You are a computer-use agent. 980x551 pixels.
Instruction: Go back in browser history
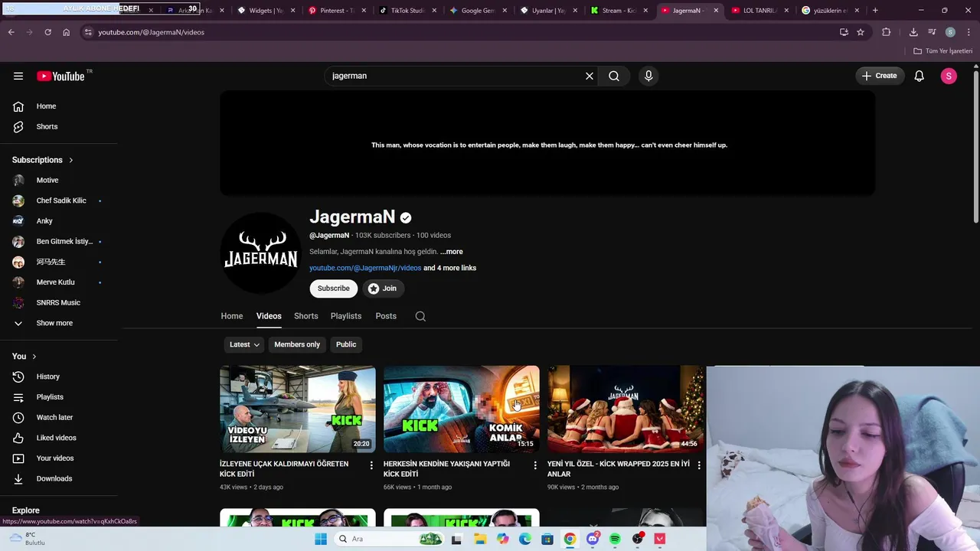coord(11,32)
